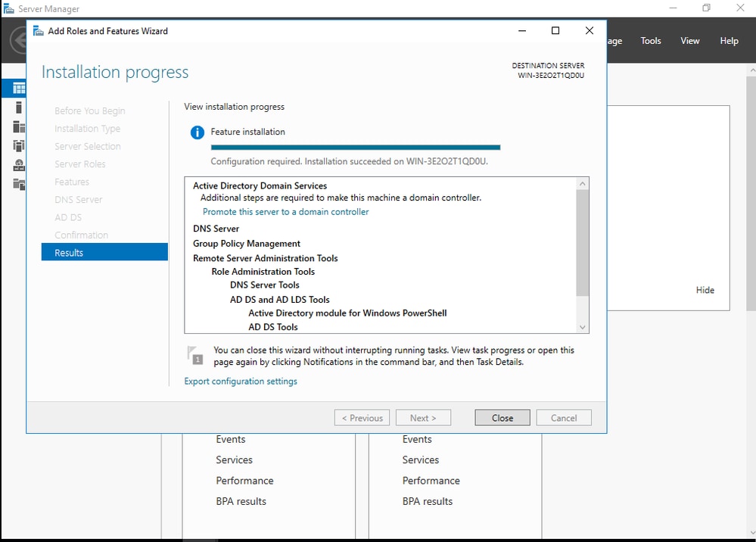Image resolution: width=756 pixels, height=542 pixels.
Task: Click Export configuration settings link
Action: click(241, 382)
